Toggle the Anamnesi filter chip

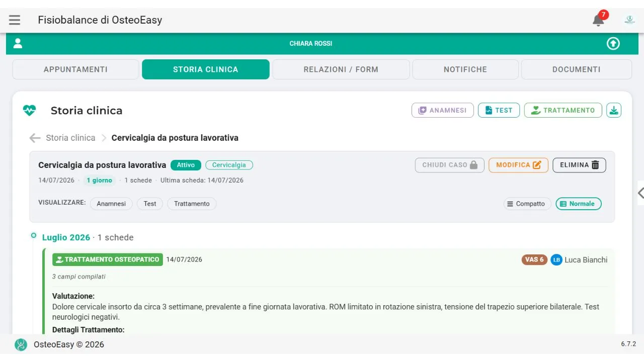111,204
